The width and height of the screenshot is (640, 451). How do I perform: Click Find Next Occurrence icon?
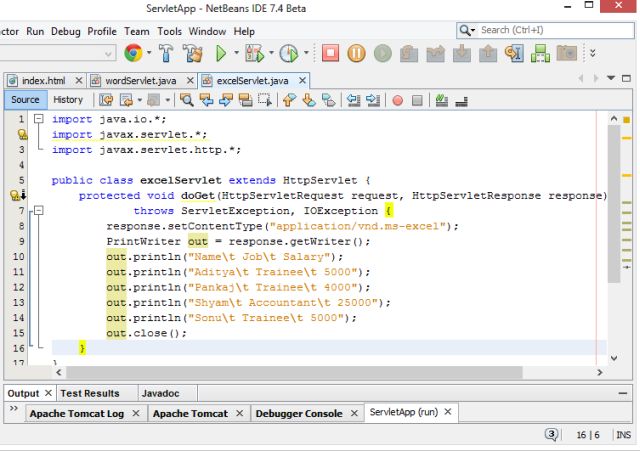click(x=226, y=100)
